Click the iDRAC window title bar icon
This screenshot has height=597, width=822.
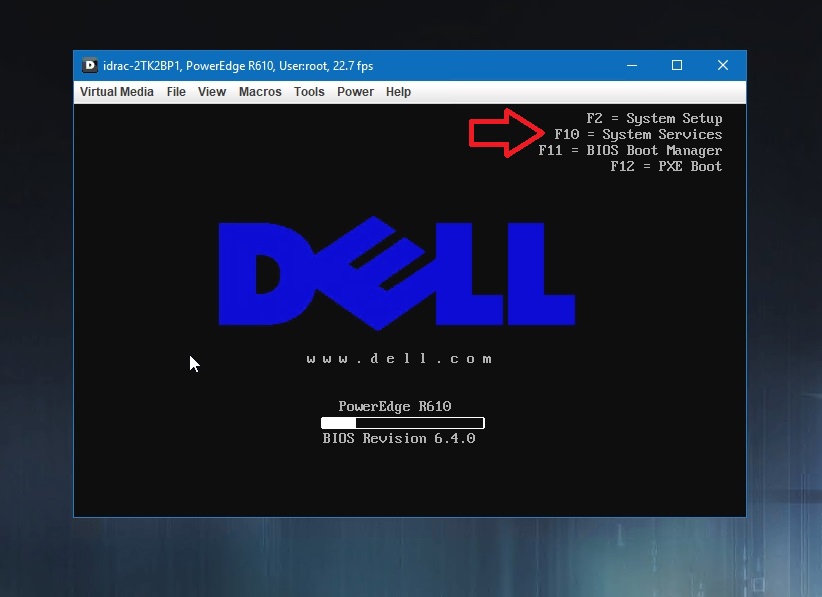(x=90, y=66)
